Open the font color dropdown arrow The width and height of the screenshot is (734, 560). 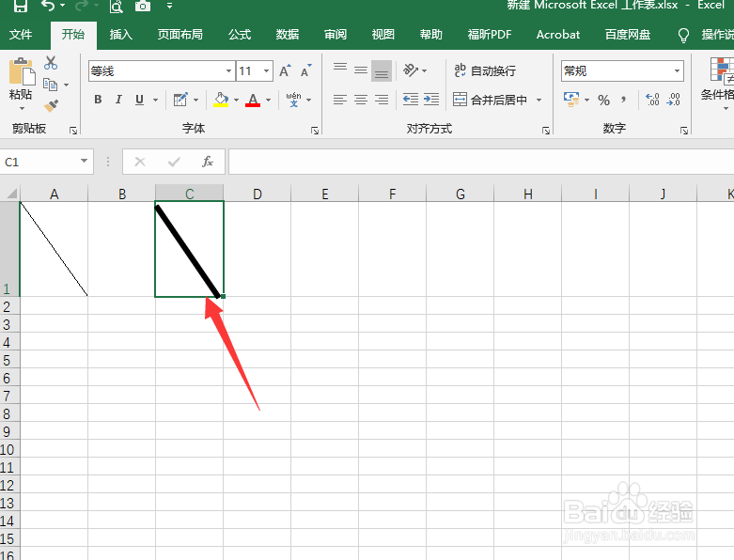pos(268,100)
